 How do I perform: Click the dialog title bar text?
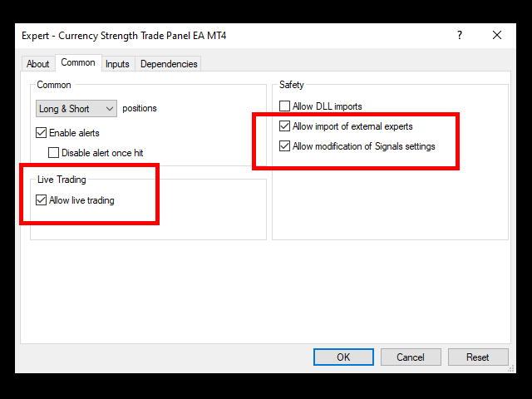point(124,36)
